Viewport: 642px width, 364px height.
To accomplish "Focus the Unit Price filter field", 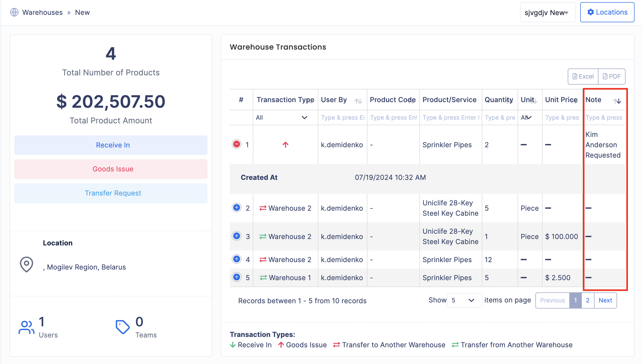I will pyautogui.click(x=562, y=118).
